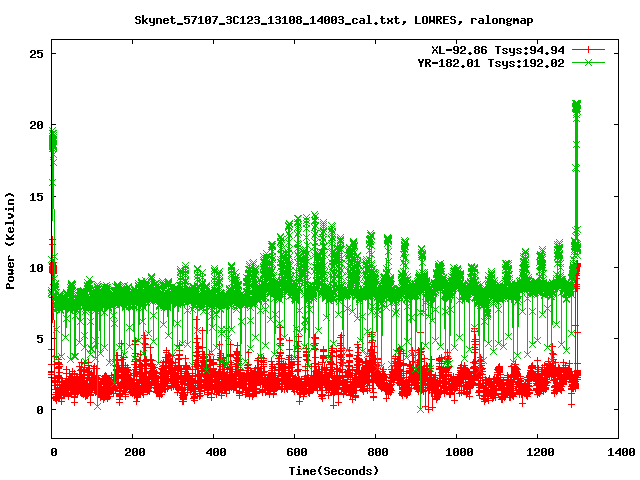Select the XL-92.86 Tsys:94.94 legend label
Viewport: 640px width, 480px height.
tap(498, 50)
